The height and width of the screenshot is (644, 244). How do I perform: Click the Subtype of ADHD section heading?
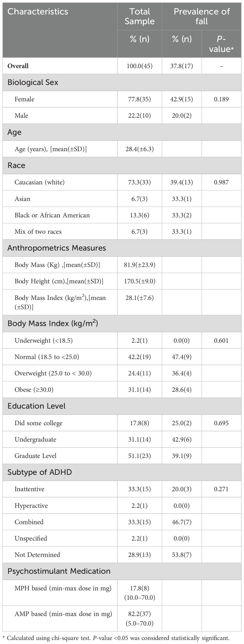coord(39,472)
